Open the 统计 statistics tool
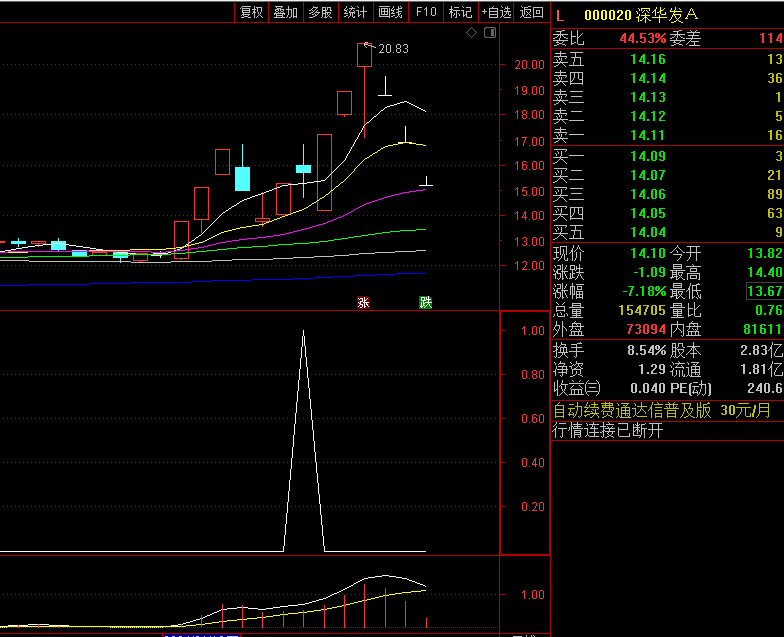Image resolution: width=784 pixels, height=637 pixels. coord(355,12)
